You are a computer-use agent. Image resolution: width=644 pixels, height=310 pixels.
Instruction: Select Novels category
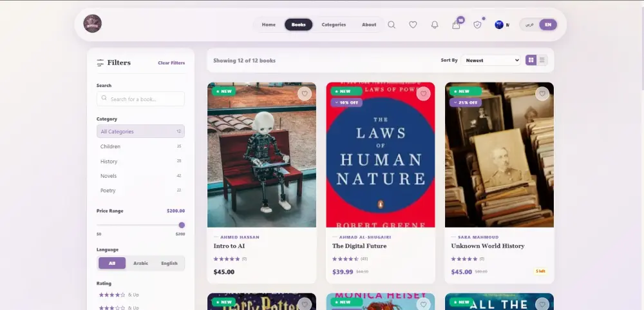point(140,176)
